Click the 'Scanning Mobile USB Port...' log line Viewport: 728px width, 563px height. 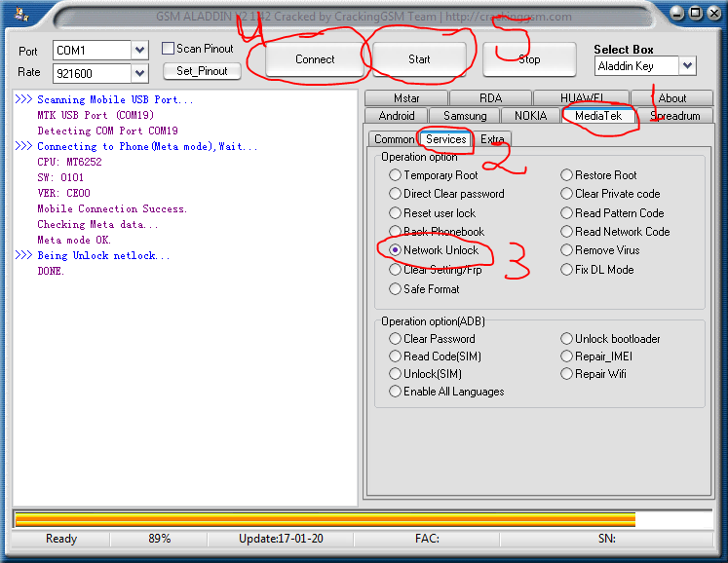click(115, 99)
